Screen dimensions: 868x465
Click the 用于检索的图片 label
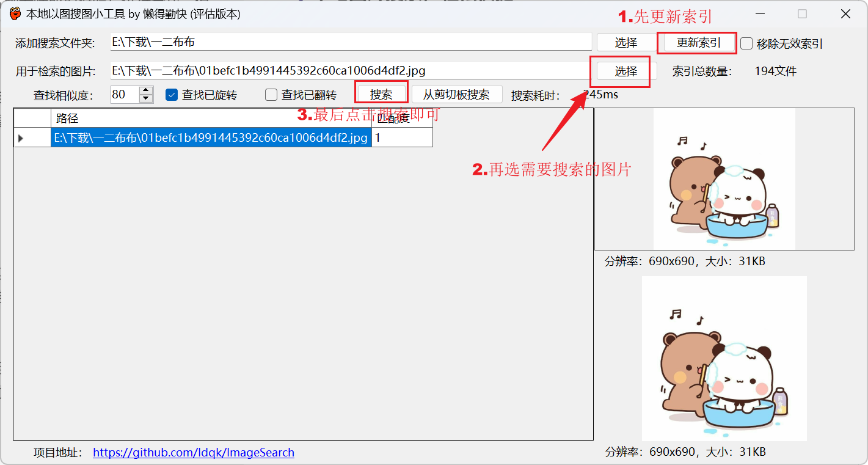[x=56, y=72]
